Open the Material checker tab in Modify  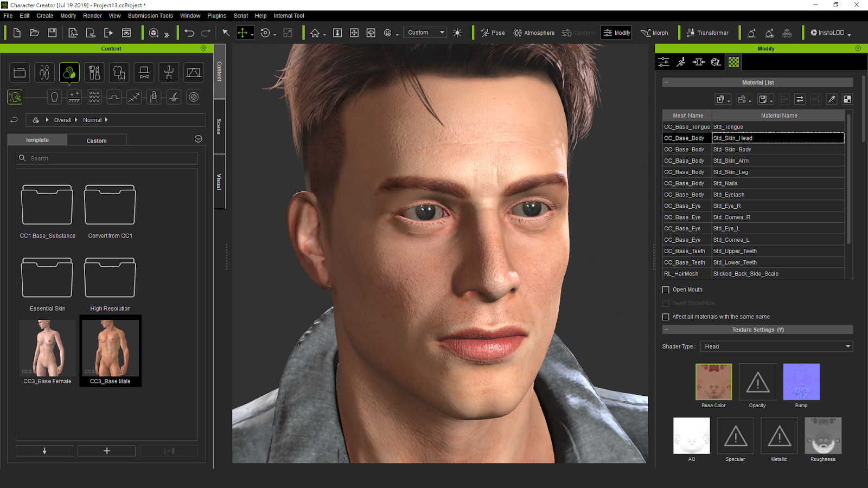(733, 62)
